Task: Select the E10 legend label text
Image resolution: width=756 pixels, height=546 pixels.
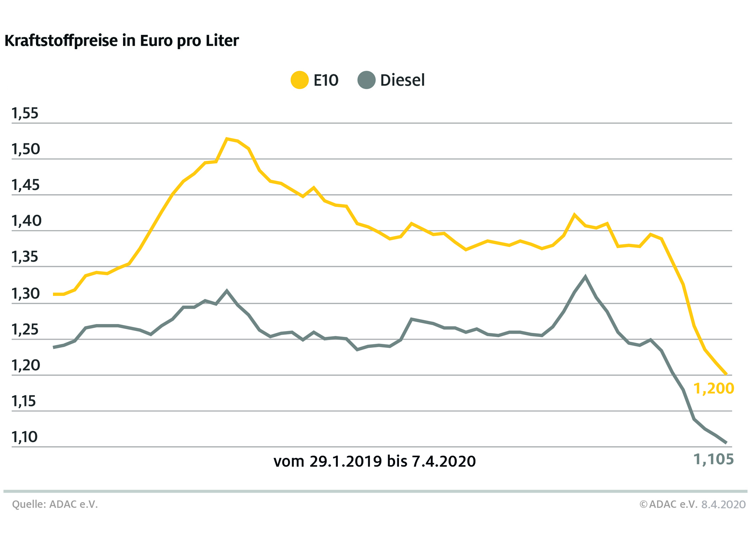Action: click(x=326, y=80)
